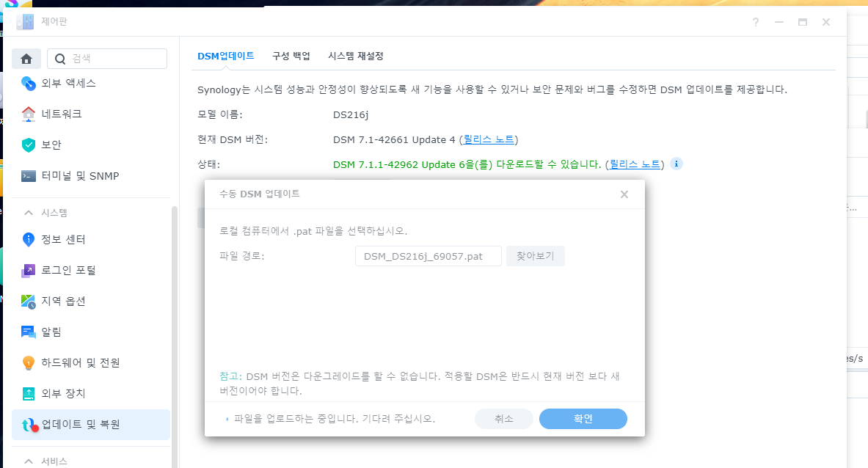Switch to DSM업데이트 tab

pyautogui.click(x=226, y=56)
